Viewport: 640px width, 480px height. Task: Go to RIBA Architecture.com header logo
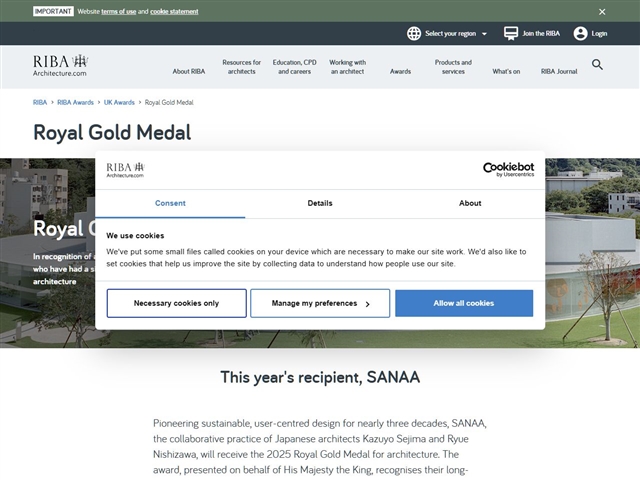pyautogui.click(x=60, y=65)
